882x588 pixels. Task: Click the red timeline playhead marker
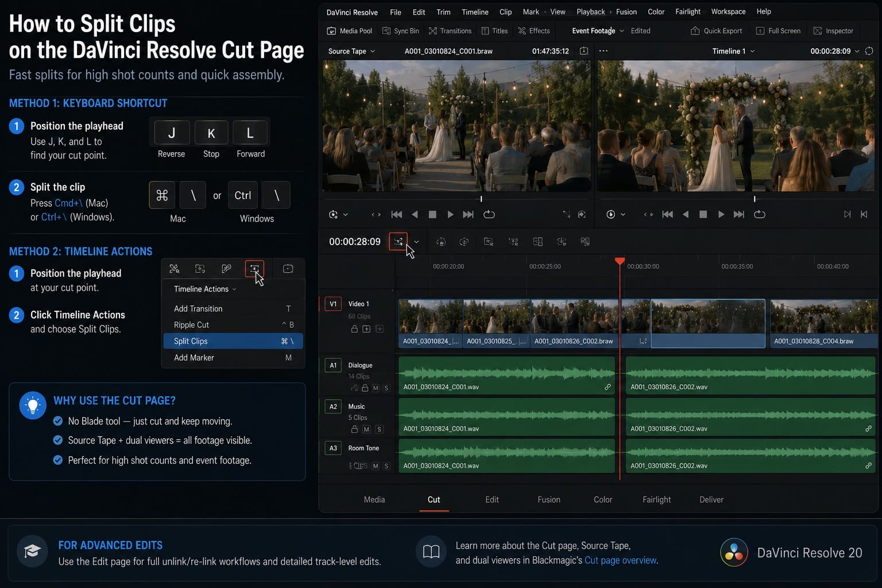[x=620, y=261]
